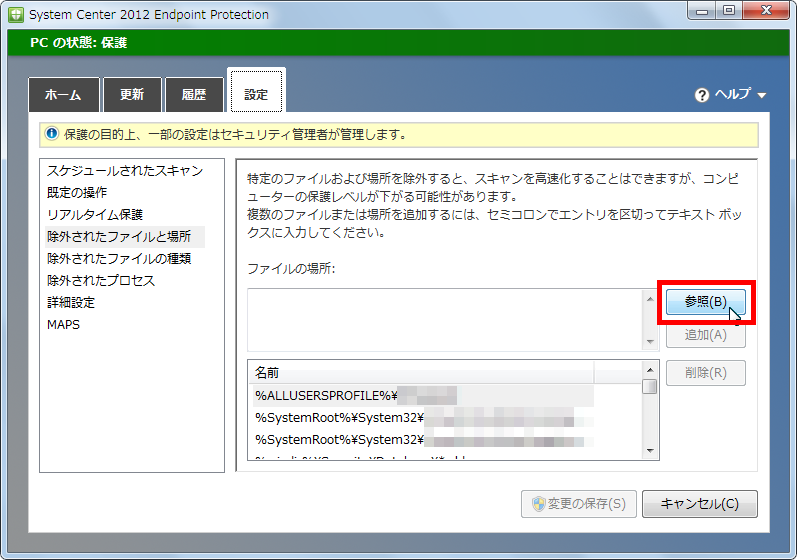This screenshot has height=560, width=797.
Task: Click the 名前 column header
Action: point(421,372)
